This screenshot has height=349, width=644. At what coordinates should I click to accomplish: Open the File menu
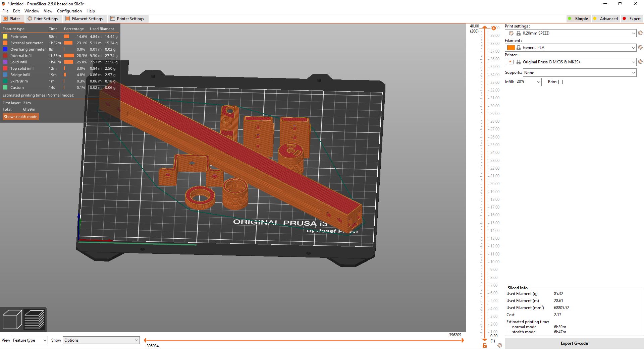coord(5,11)
